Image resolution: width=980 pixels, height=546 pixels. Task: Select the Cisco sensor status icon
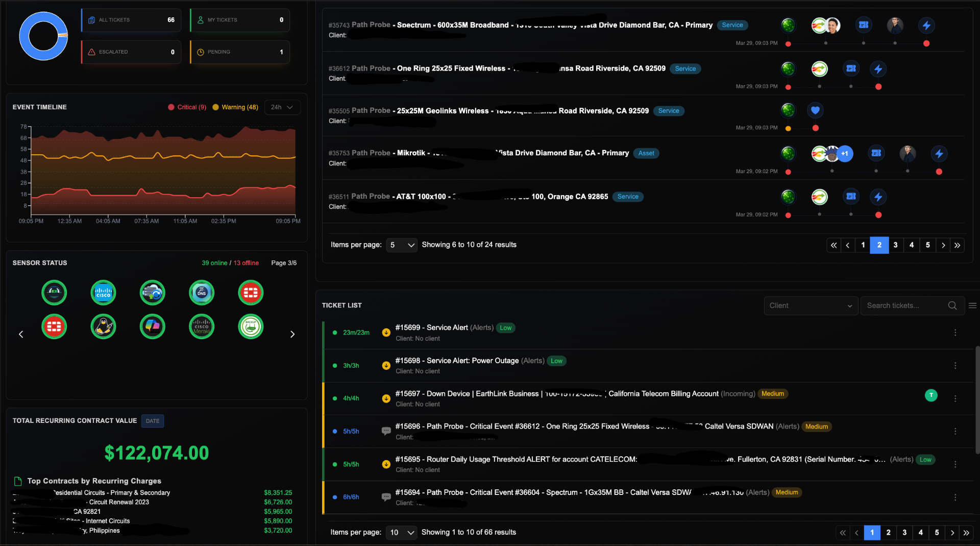[103, 292]
